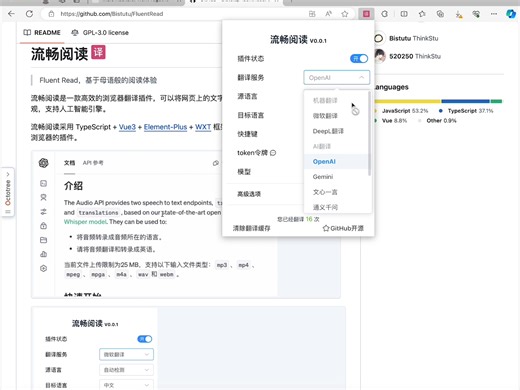Open the WXT link
This screenshot has width=520, height=390.
203,127
